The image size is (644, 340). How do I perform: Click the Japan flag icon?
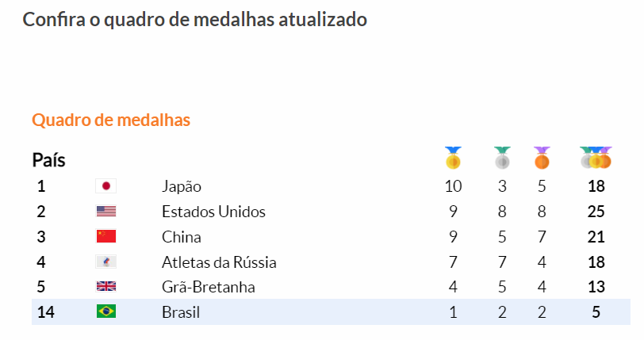[x=105, y=186]
